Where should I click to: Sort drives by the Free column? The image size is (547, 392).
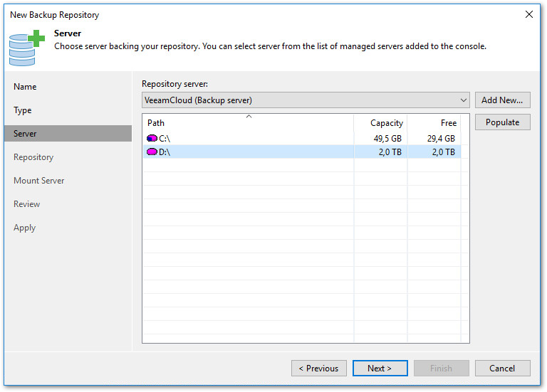(434, 123)
